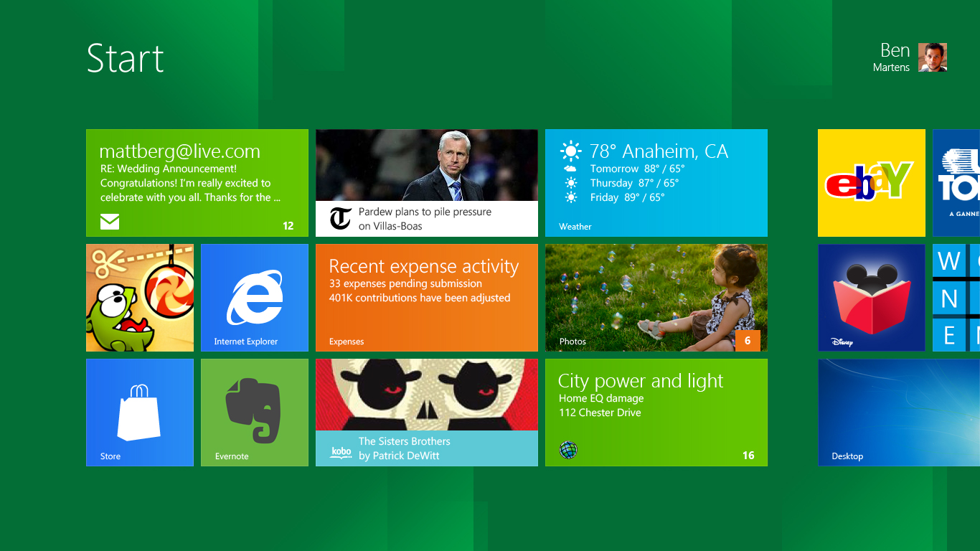Click 'Pardew plans to pile pressure' headline
980x551 pixels.
(x=425, y=212)
